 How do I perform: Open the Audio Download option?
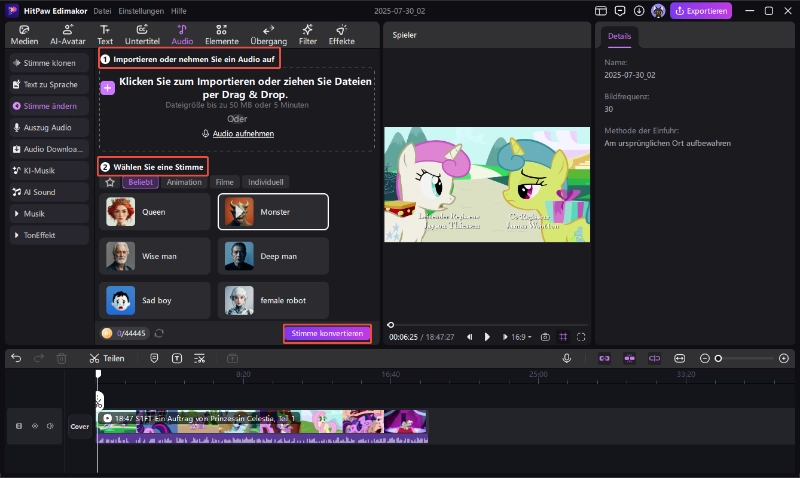point(49,149)
